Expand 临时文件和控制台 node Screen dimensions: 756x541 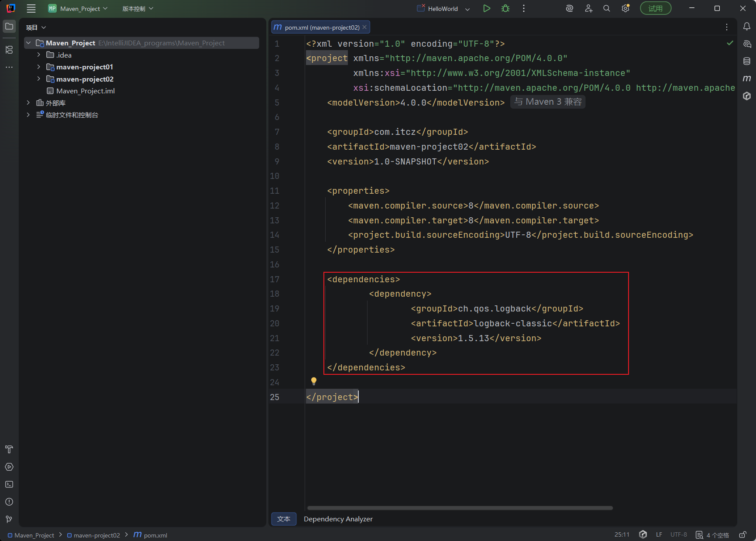click(x=28, y=115)
